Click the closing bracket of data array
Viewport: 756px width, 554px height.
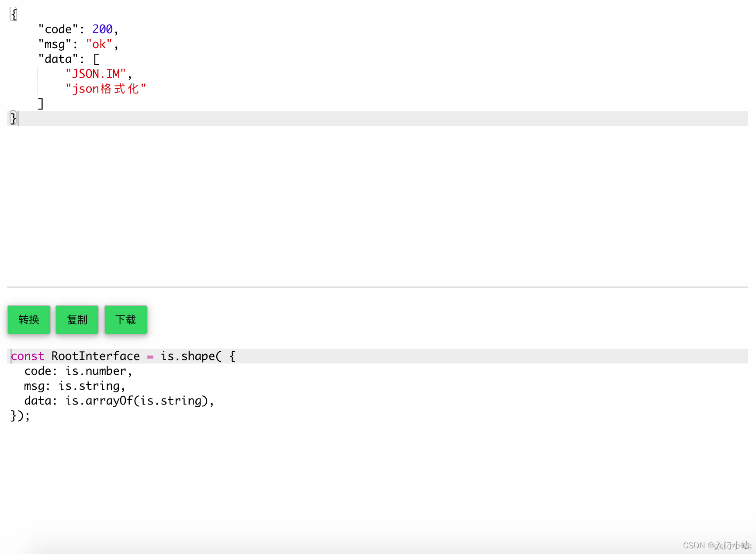tap(41, 104)
